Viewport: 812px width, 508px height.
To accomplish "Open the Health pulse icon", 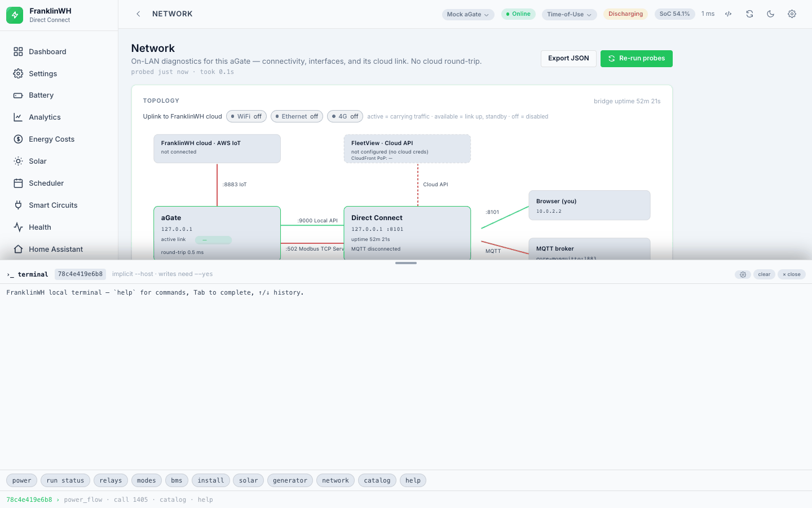I will [x=18, y=227].
